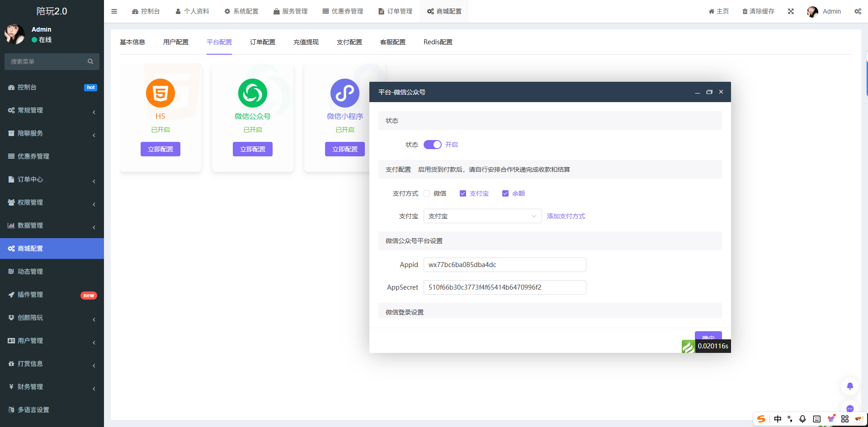This screenshot has width=868, height=427.
Task: Expand 财务管理 in the sidebar
Action: coord(52,387)
